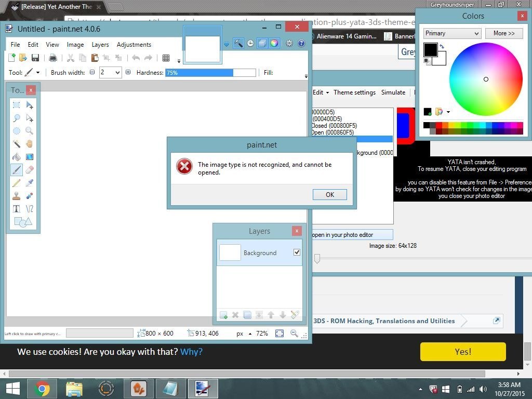Expand the tool options overflow arrow
Viewport: 532px width, 399px height.
306,76
